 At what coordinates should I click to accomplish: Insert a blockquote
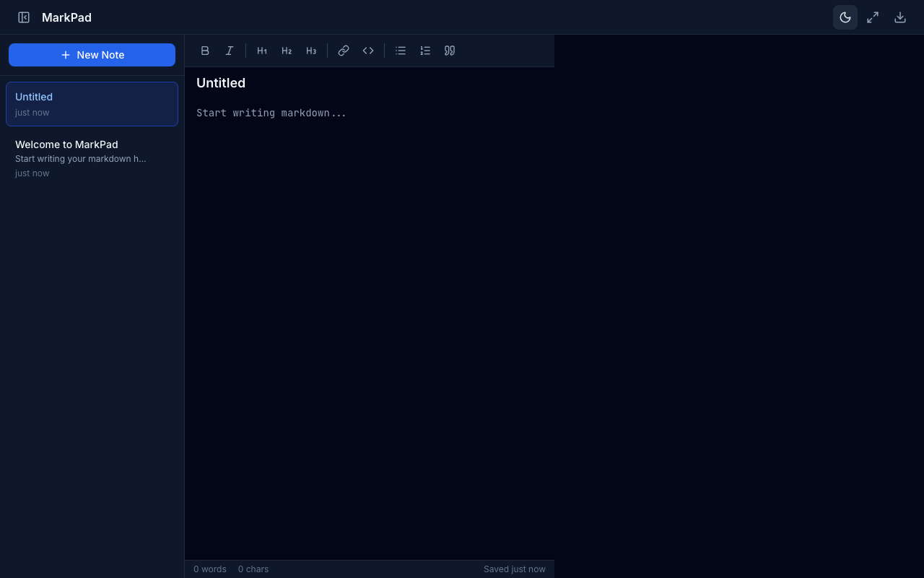(x=449, y=51)
